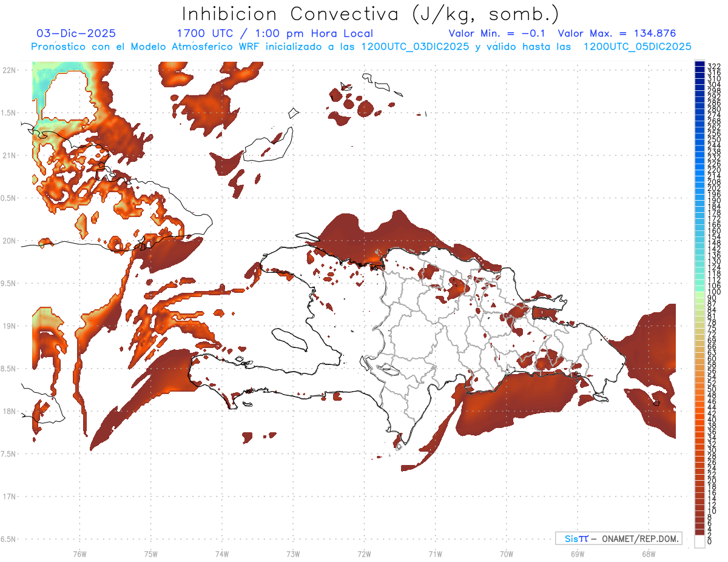This screenshot has width=728, height=562.
Task: Click the "18N" latitude label
Action: [x=10, y=411]
